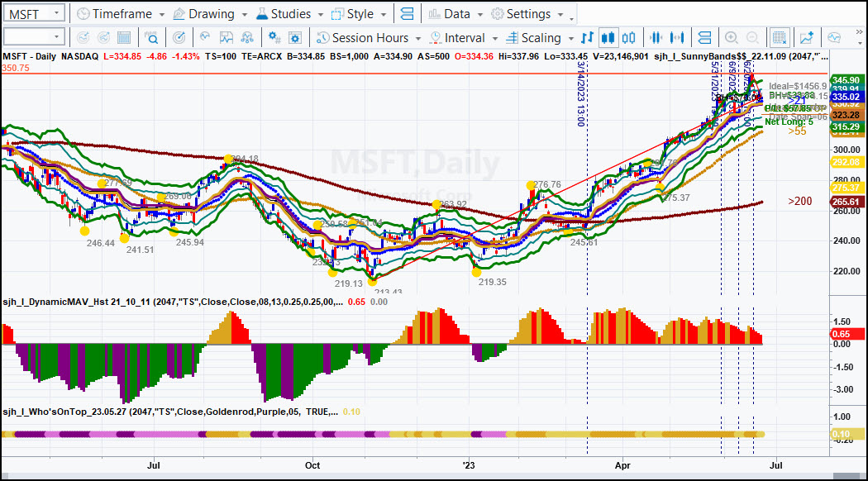Click the first chart-clock icon in second toolbar
868x481 pixels.
tap(83, 38)
